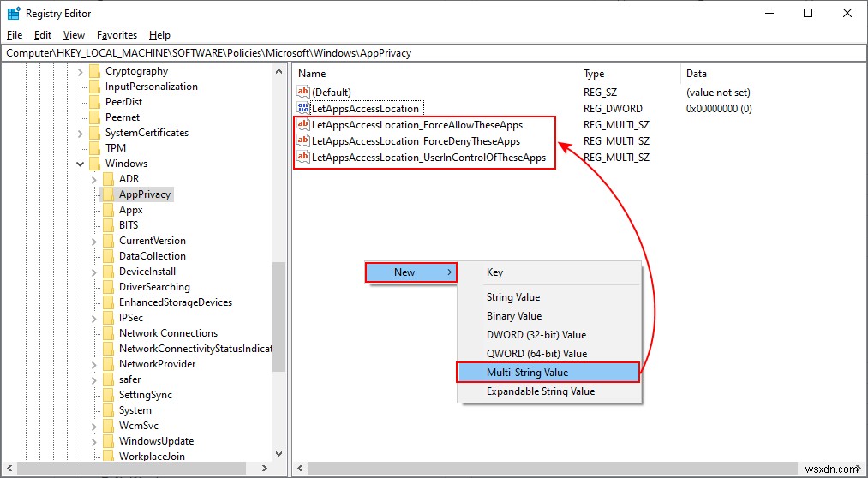Open the View menu

(74, 35)
